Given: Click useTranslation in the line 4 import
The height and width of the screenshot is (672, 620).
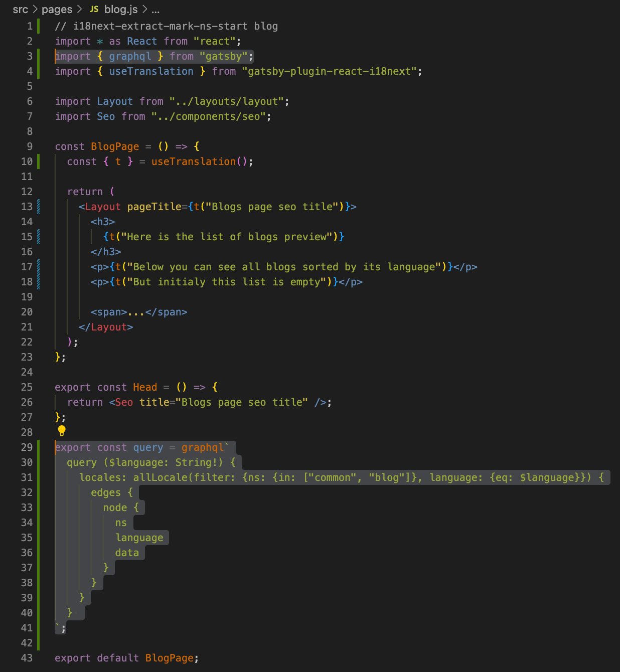Looking at the screenshot, I should coord(151,71).
